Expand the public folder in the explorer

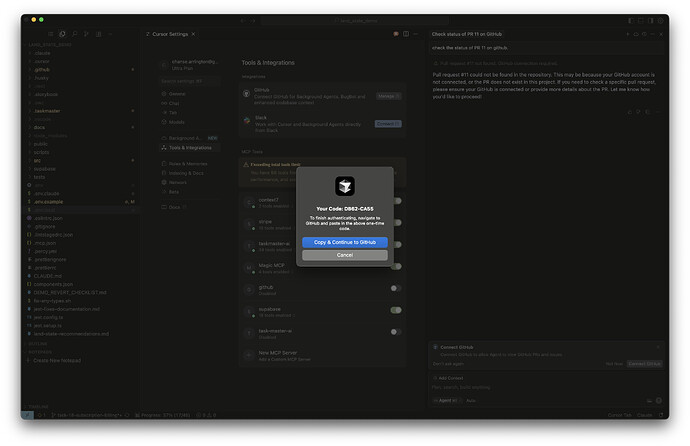[81, 144]
